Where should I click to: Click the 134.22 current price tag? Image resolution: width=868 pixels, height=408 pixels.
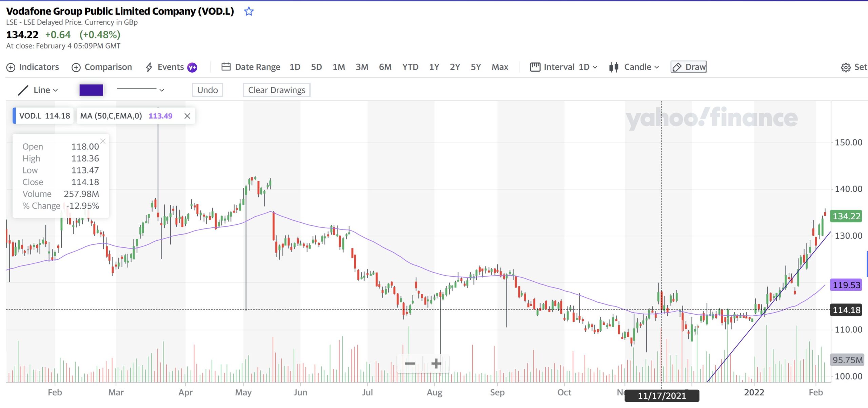[846, 216]
